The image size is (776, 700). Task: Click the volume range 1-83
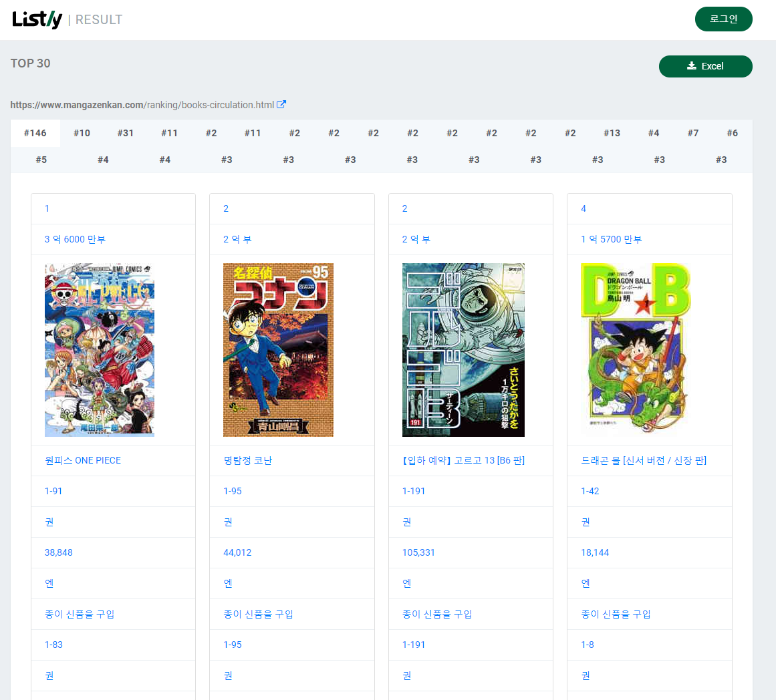(x=53, y=645)
